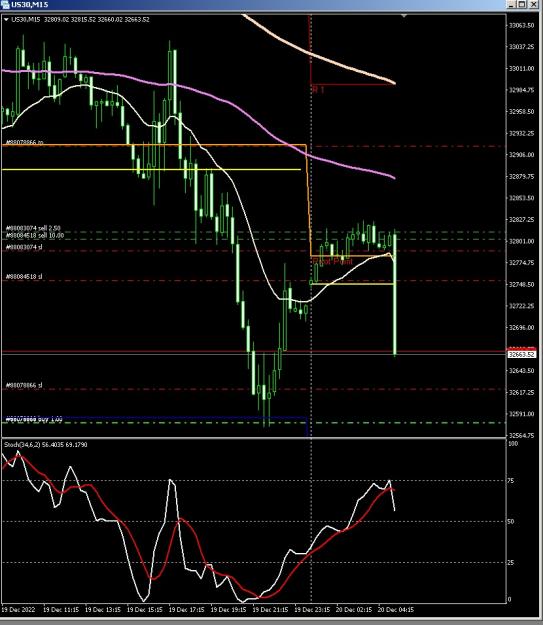Viewport: 543px width, 625px height.
Task: Select the sell 2.50 order label
Action: (x=33, y=228)
